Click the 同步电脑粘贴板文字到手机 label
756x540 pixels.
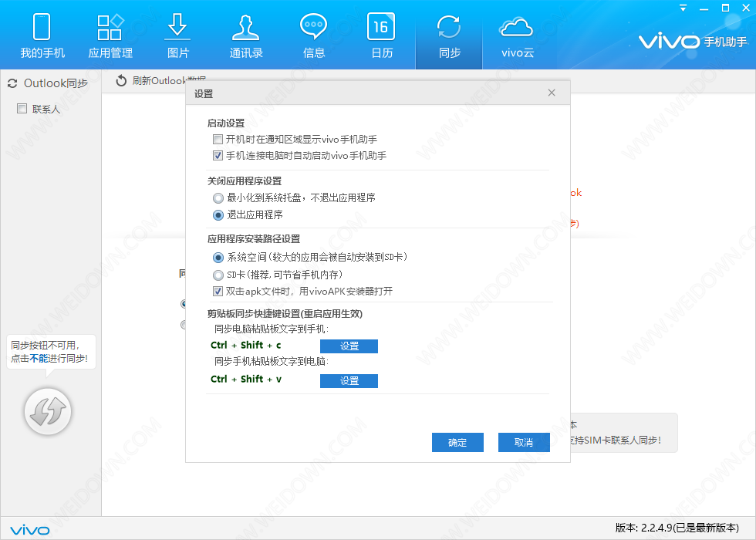[272, 329]
